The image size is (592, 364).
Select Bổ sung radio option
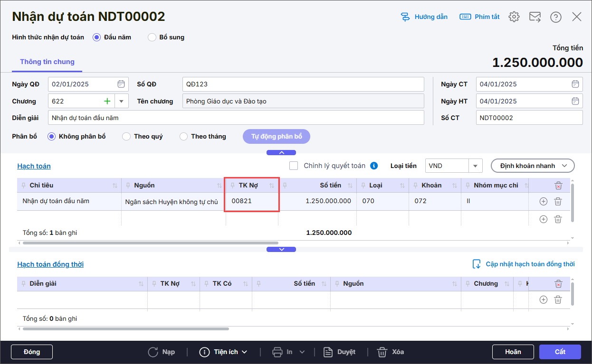(152, 37)
